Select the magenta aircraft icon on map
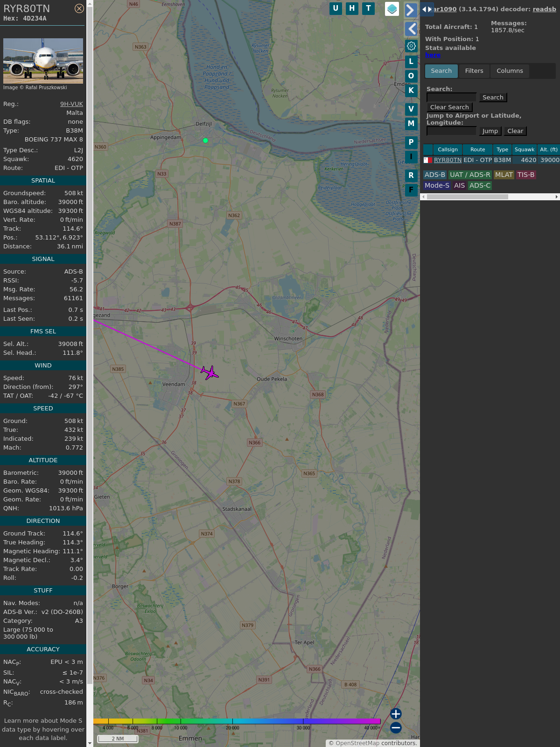 [x=210, y=373]
